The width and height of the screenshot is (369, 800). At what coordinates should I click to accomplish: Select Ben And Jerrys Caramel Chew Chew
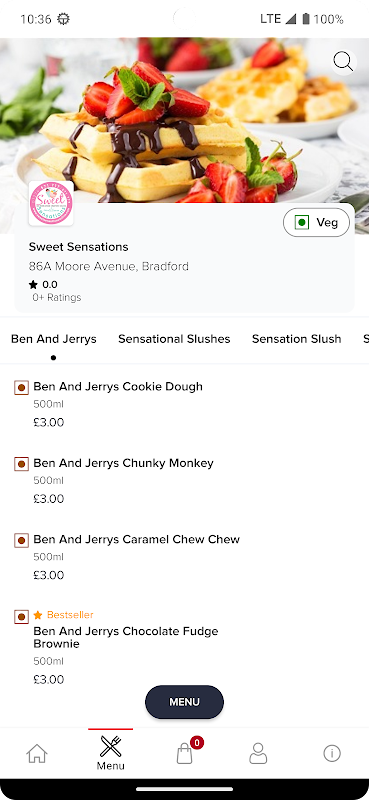click(x=136, y=539)
